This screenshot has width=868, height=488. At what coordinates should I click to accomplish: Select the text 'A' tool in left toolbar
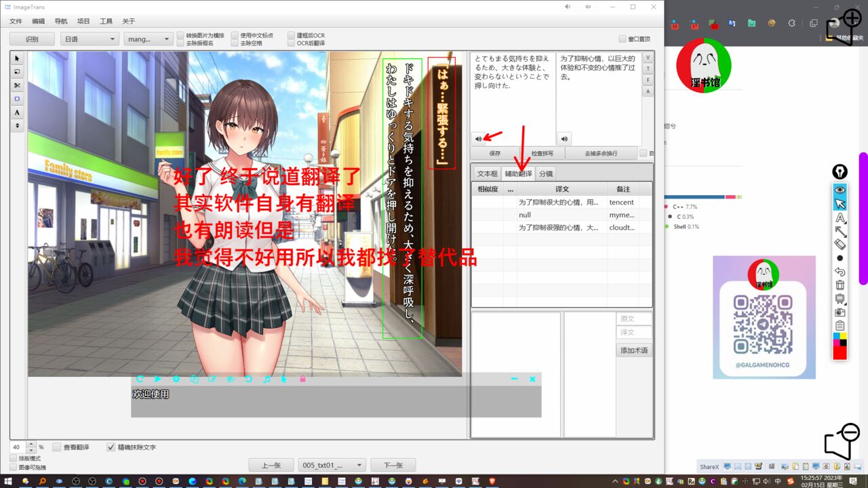coord(17,112)
